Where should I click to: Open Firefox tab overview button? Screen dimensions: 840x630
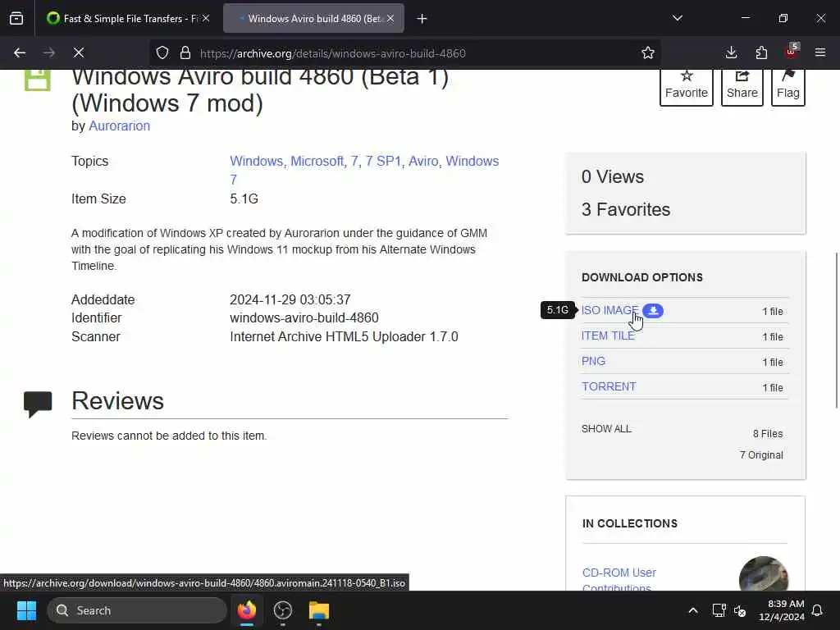[16, 18]
